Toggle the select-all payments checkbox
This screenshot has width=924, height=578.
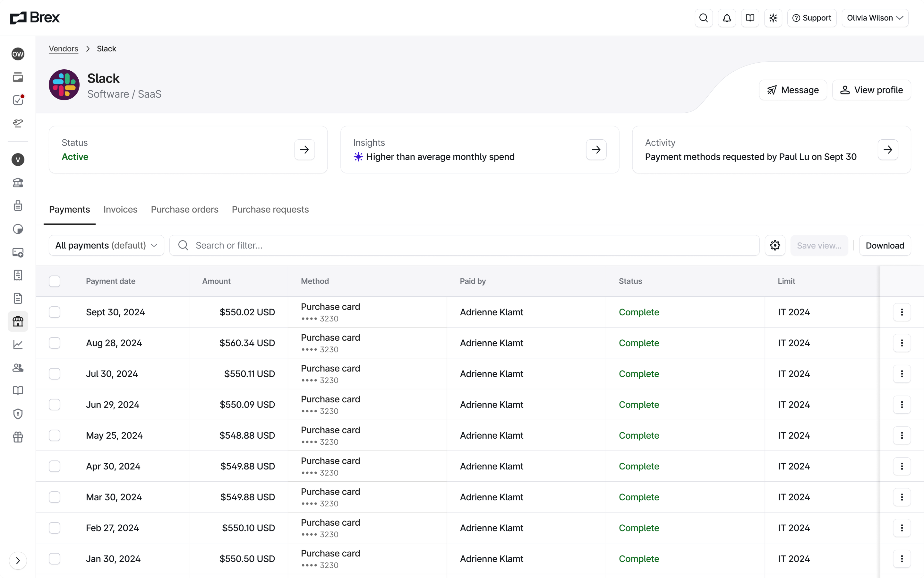55,281
